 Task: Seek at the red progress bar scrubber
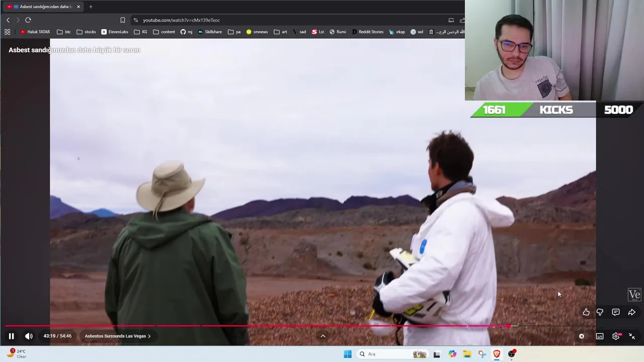tap(509, 326)
